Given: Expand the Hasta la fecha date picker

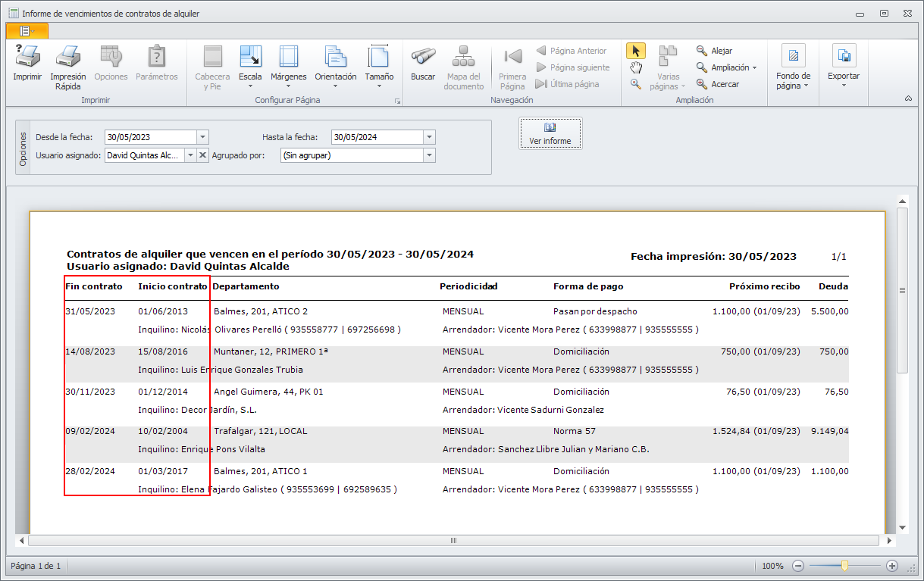Looking at the screenshot, I should (430, 137).
